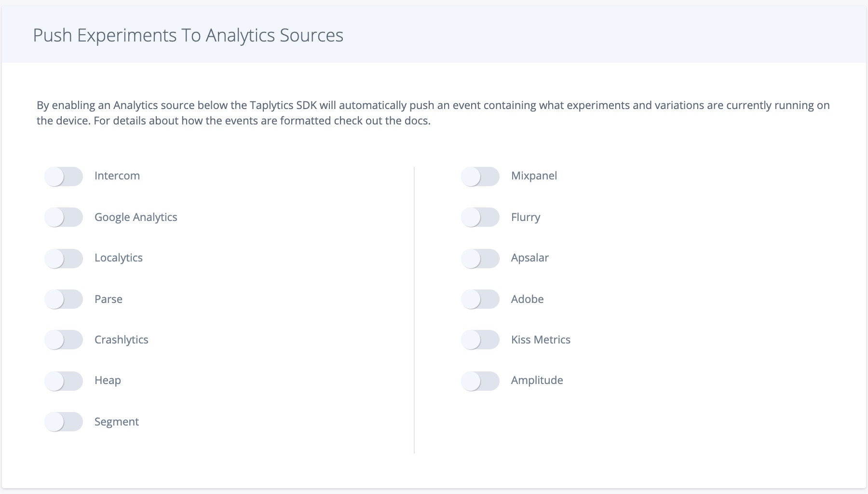Click the Parse label
This screenshot has height=494, width=868.
108,299
